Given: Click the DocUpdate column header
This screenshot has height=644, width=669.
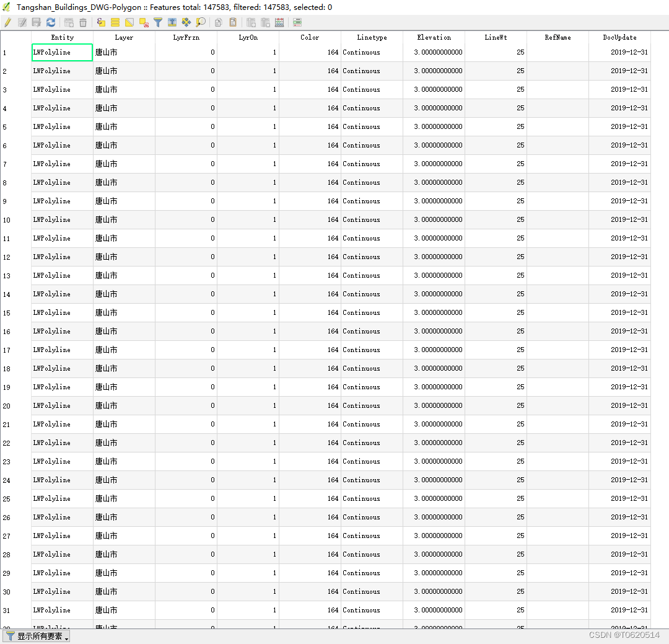Looking at the screenshot, I should [x=619, y=37].
